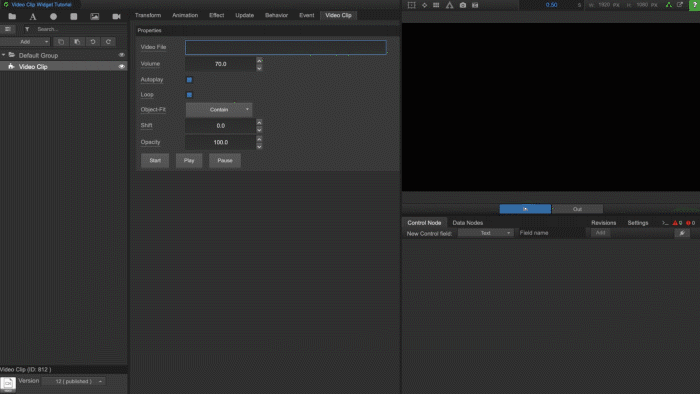Screen dimensions: 700x394
Task: Click the folder/group icon in widget toolbar
Action: coord(12,17)
